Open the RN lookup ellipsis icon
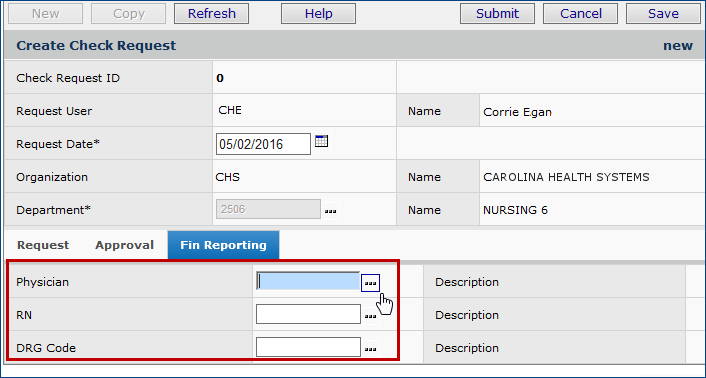The height and width of the screenshot is (378, 706). 371,316
